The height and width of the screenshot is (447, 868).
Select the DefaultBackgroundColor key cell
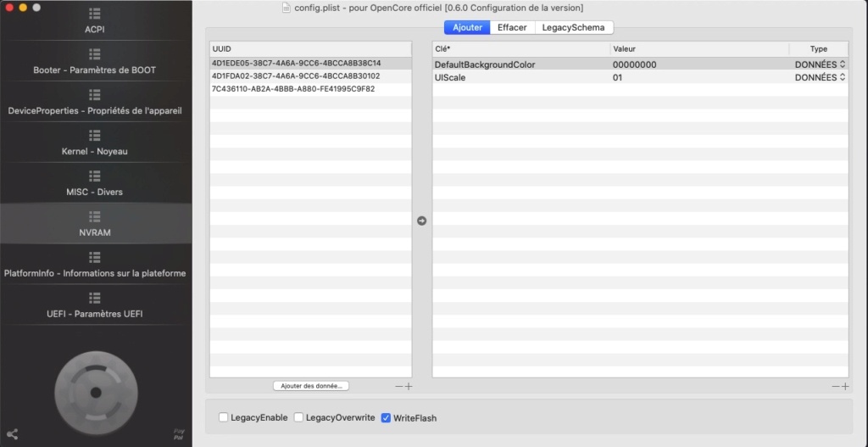click(x=521, y=64)
